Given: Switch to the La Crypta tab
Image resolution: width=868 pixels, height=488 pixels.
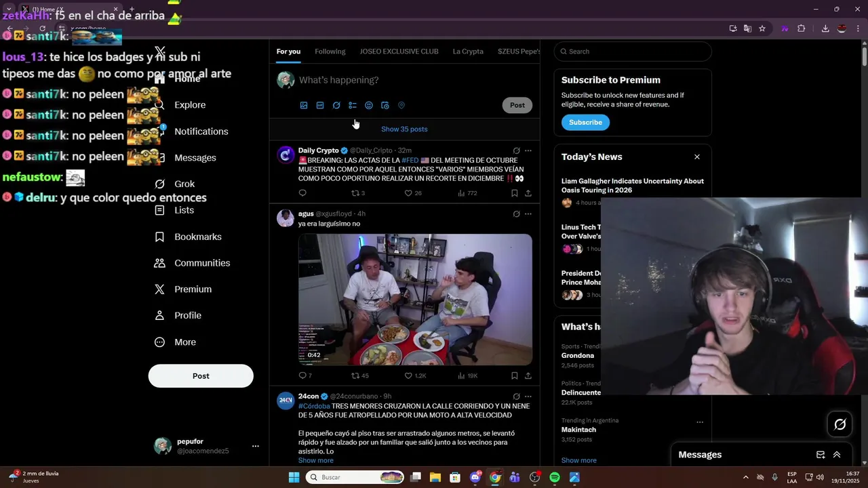Looking at the screenshot, I should point(468,52).
